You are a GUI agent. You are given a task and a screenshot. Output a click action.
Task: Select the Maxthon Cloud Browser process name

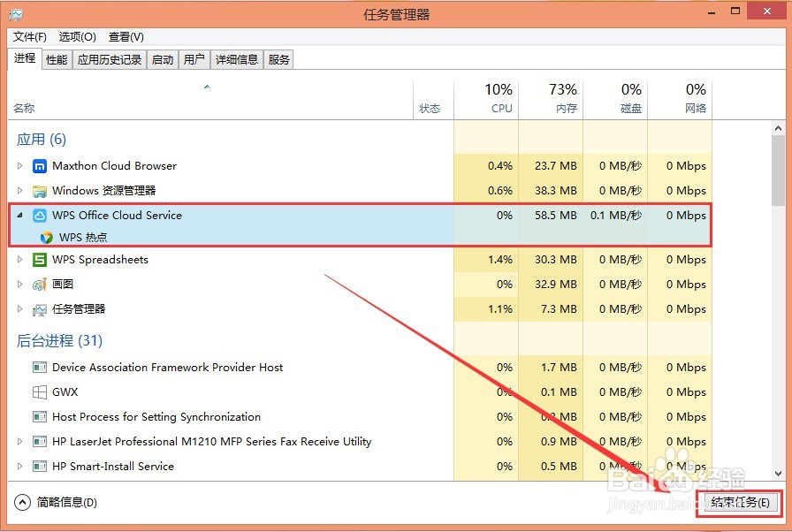pos(114,165)
